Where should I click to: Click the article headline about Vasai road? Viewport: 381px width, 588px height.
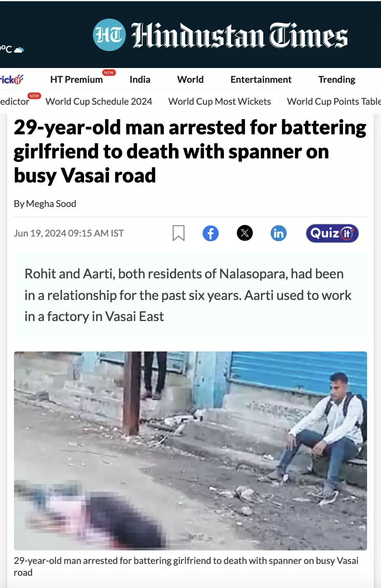[190, 151]
